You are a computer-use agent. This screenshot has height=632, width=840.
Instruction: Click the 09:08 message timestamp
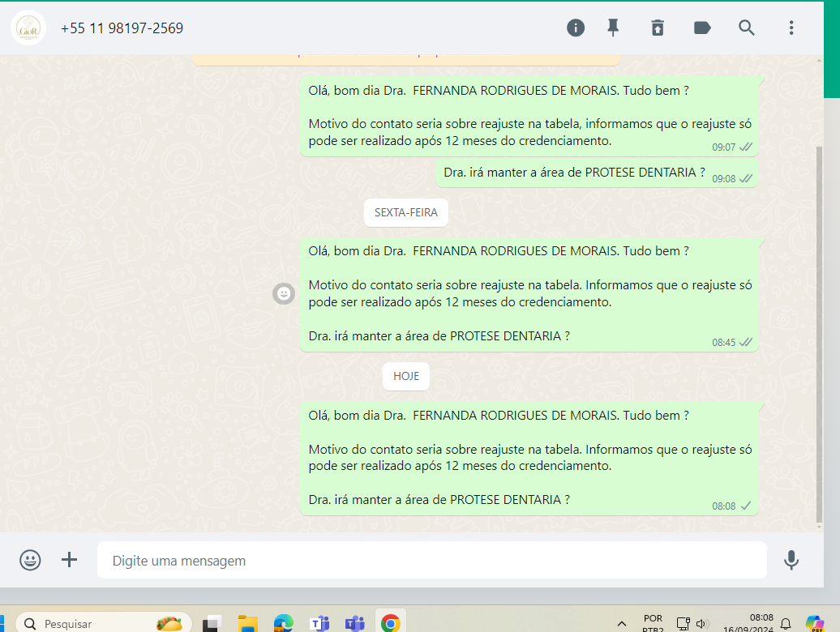click(723, 179)
